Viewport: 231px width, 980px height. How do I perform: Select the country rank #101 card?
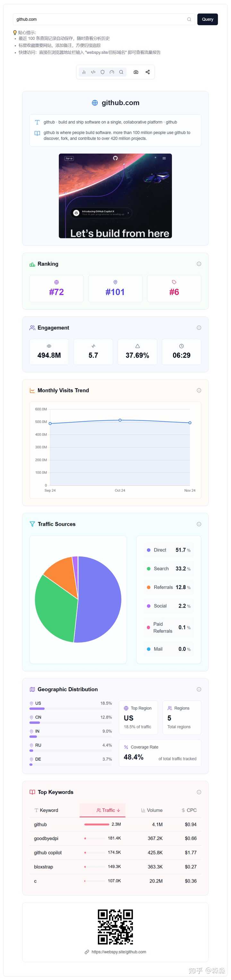coord(115,289)
